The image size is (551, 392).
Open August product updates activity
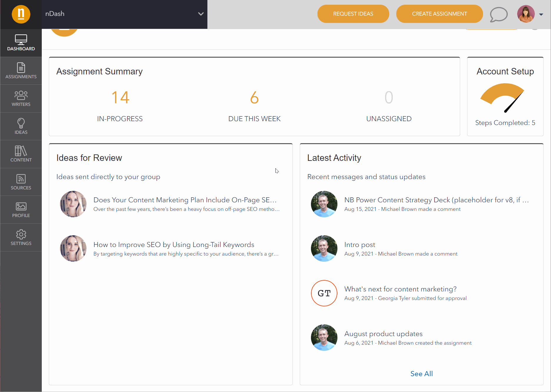pos(383,334)
